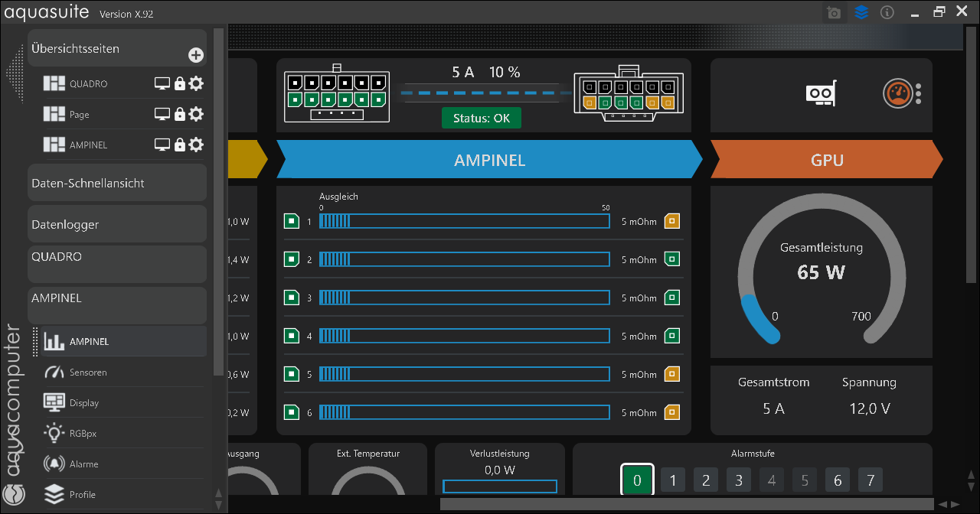This screenshot has height=514, width=980.
Task: Click the Status: OK button
Action: [481, 119]
